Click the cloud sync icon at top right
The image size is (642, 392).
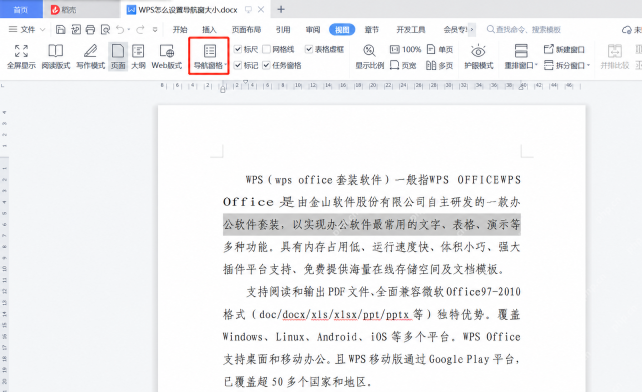click(x=626, y=30)
